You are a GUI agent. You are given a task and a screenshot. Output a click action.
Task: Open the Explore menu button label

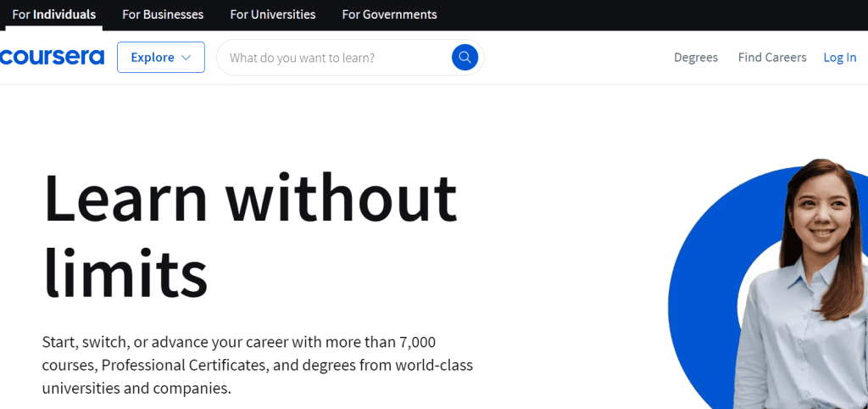click(152, 58)
